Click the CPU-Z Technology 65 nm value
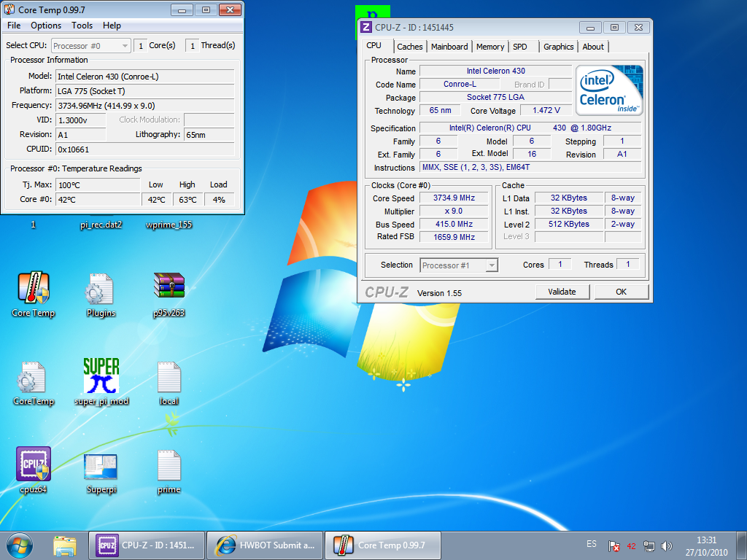747x560 pixels. tap(440, 111)
